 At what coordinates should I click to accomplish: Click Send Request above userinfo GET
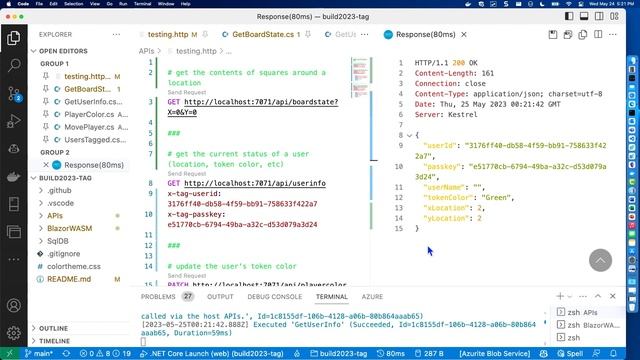(187, 173)
